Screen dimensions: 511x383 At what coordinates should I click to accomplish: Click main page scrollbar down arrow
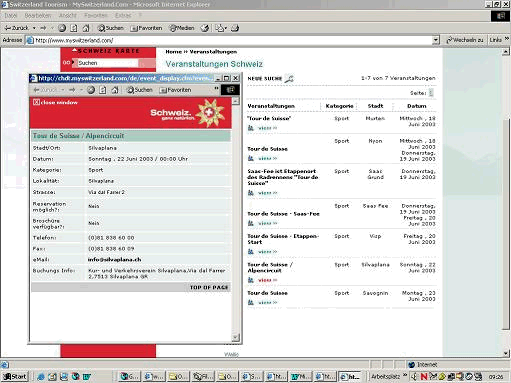pos(506,353)
